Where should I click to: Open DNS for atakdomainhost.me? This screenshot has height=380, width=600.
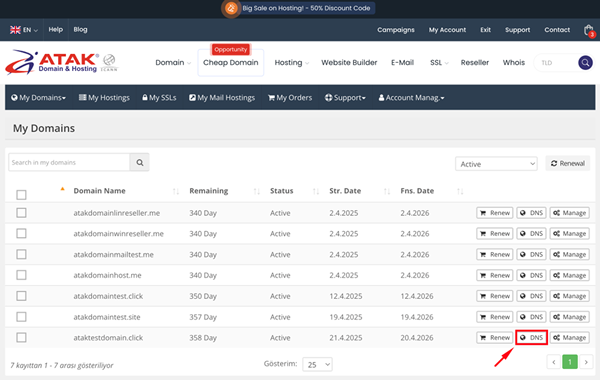(532, 275)
